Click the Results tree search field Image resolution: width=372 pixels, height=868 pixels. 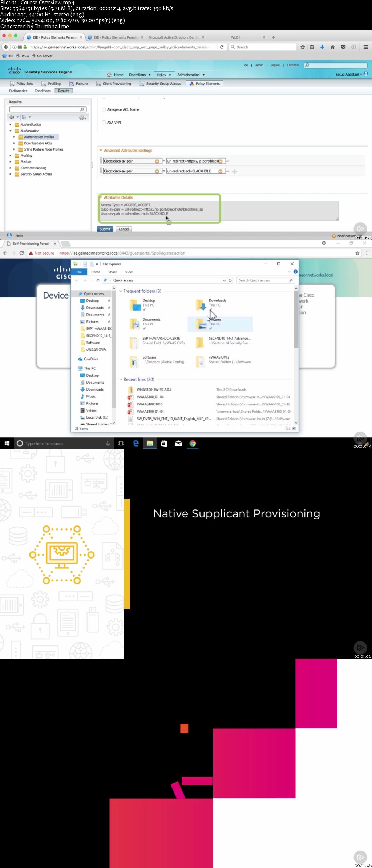48,109
